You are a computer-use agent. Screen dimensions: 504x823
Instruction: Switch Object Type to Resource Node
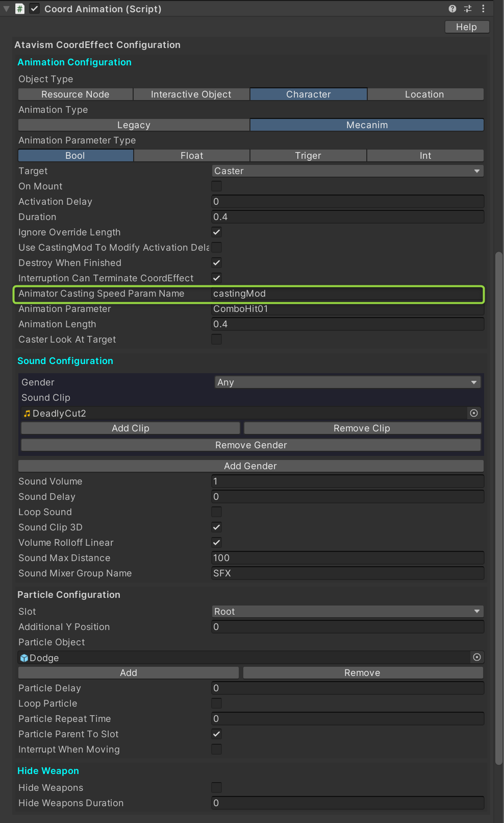click(x=75, y=94)
